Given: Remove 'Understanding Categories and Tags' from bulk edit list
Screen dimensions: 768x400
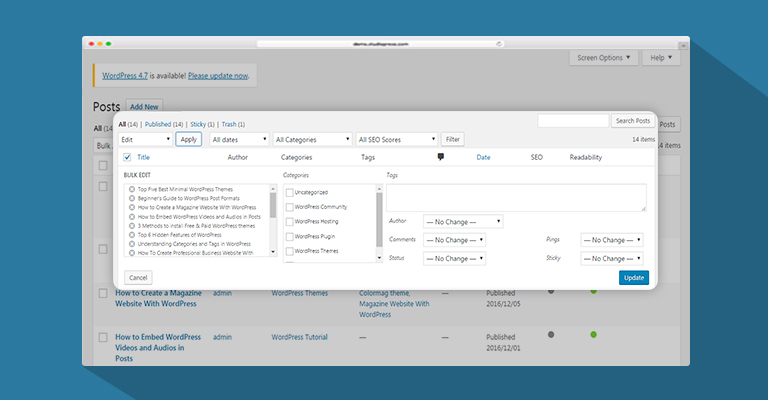Looking at the screenshot, I should (x=132, y=244).
